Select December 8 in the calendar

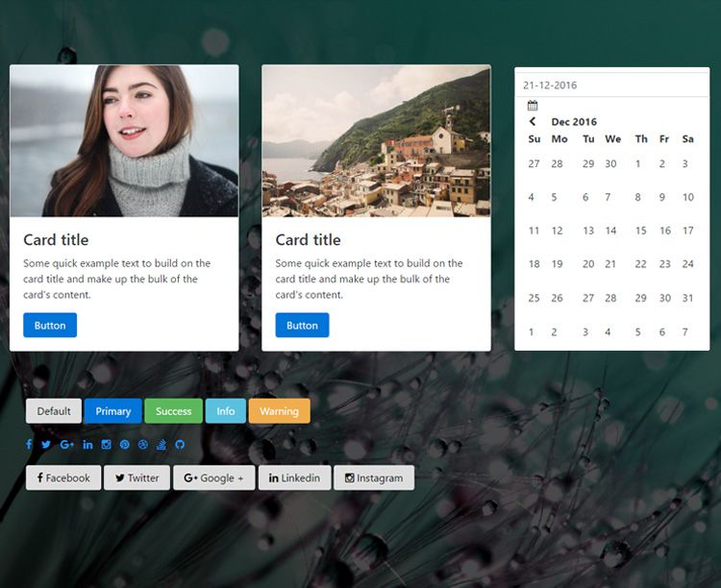coord(637,197)
